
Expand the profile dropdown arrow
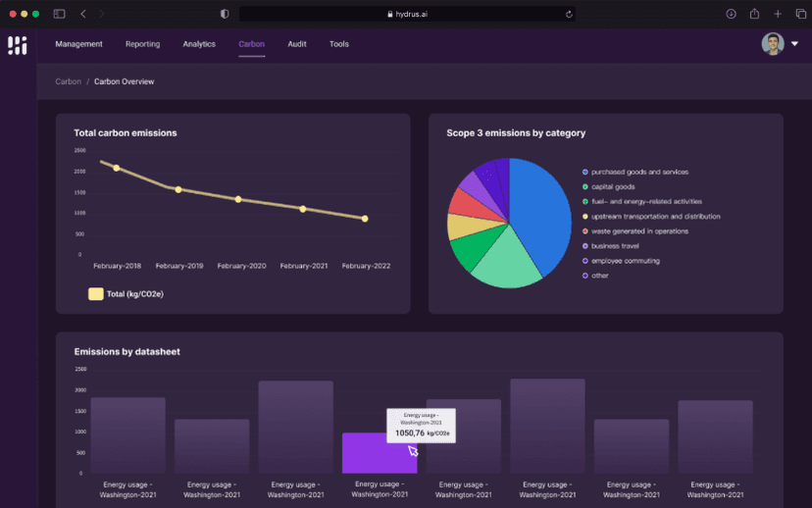pyautogui.click(x=794, y=44)
